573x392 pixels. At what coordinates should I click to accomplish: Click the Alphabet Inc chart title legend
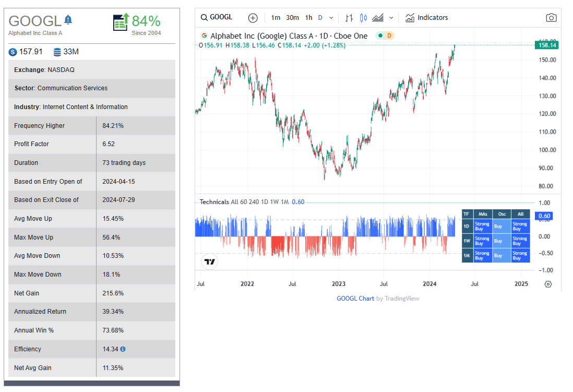coord(289,36)
